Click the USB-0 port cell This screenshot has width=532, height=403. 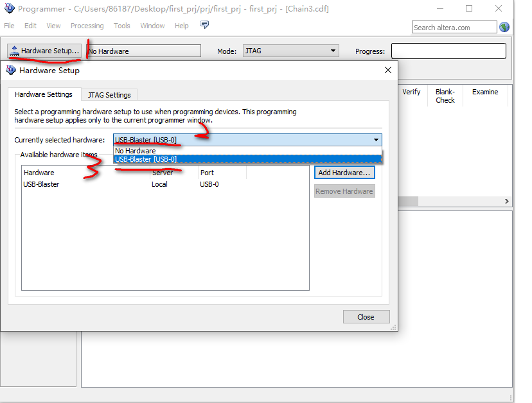(209, 184)
